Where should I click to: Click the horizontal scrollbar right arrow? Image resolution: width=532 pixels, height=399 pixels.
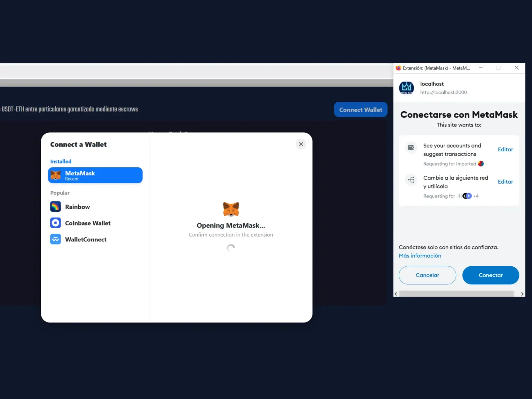tap(522, 294)
